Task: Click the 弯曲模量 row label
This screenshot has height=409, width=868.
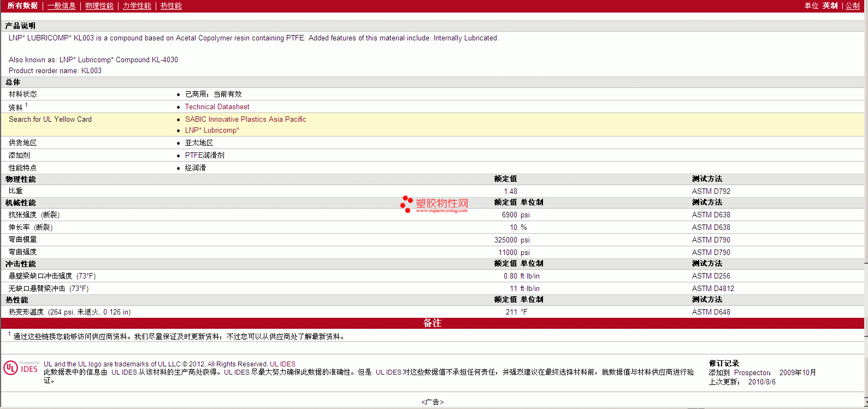Action: pos(23,240)
